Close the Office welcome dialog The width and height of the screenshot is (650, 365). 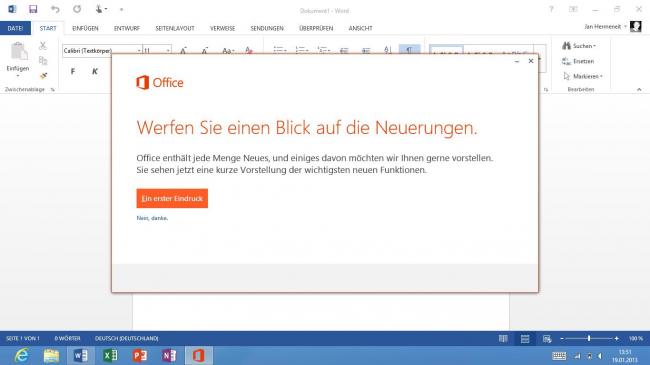click(x=531, y=61)
